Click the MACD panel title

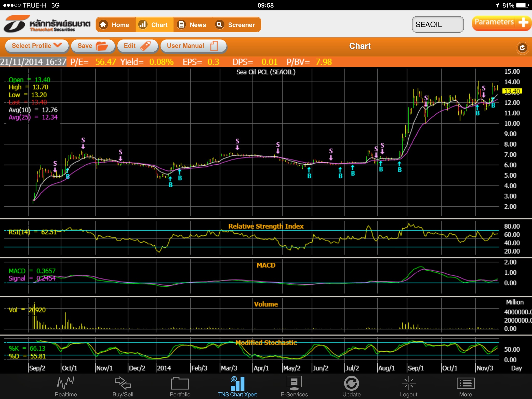pyautogui.click(x=266, y=265)
